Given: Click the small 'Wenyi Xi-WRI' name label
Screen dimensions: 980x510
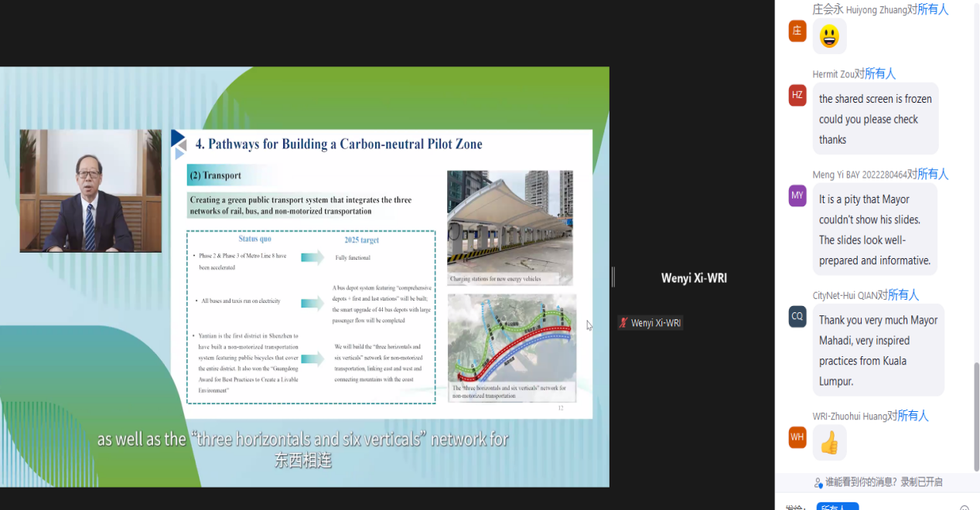Looking at the screenshot, I should (x=656, y=323).
